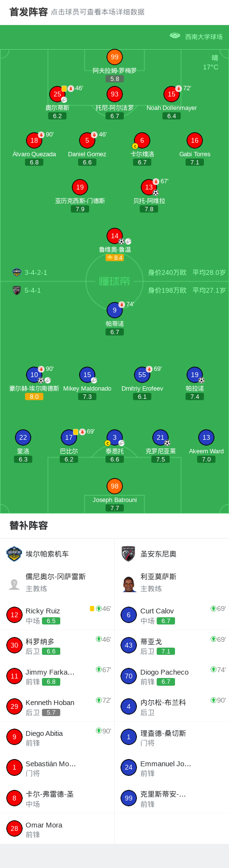Viewport: 229px width, 868px height.
Task: Tap Gabi Torres number 16 icon
Action: (194, 140)
